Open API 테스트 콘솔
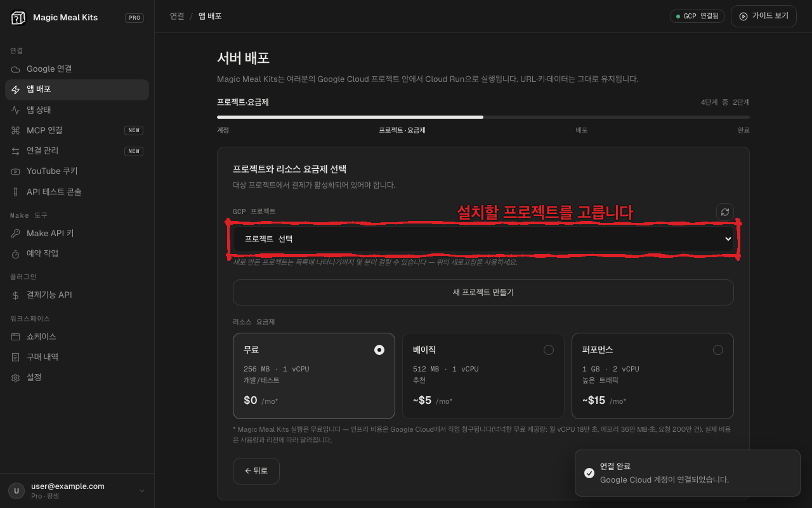 tap(77, 192)
